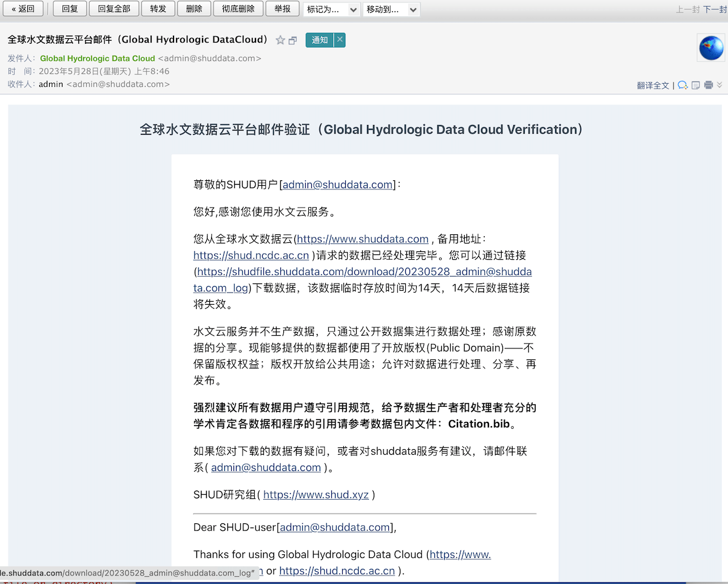Click the bold Citation.bib text
The image size is (728, 584).
pos(479,424)
